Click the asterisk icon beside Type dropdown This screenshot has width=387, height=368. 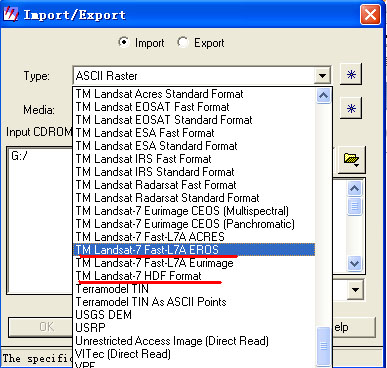(x=351, y=74)
